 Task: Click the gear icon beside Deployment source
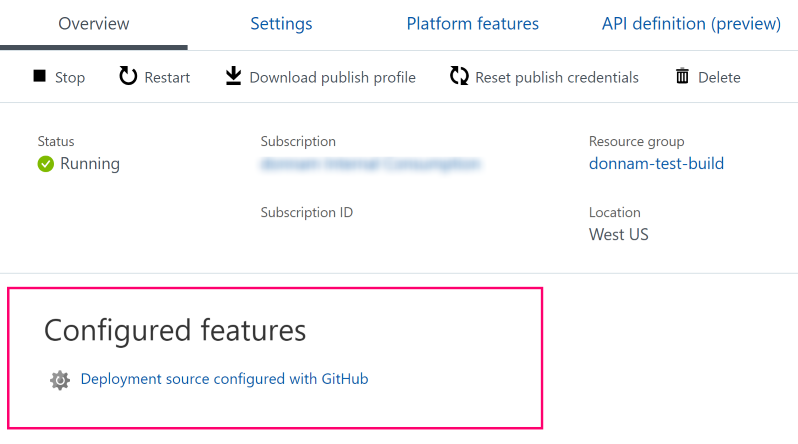(x=60, y=380)
